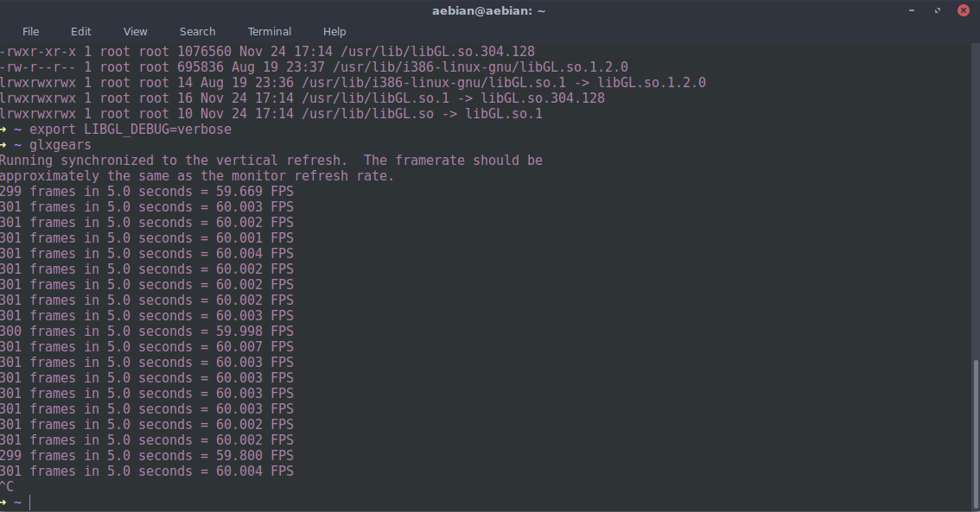
Task: Click the 60.007 FPS output line
Action: (147, 346)
